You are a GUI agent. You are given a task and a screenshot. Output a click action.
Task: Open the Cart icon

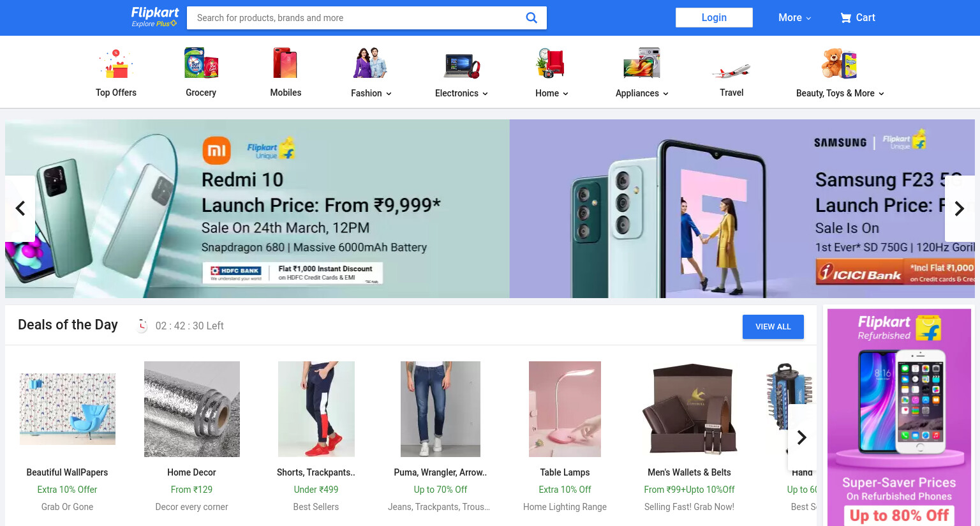coord(846,18)
